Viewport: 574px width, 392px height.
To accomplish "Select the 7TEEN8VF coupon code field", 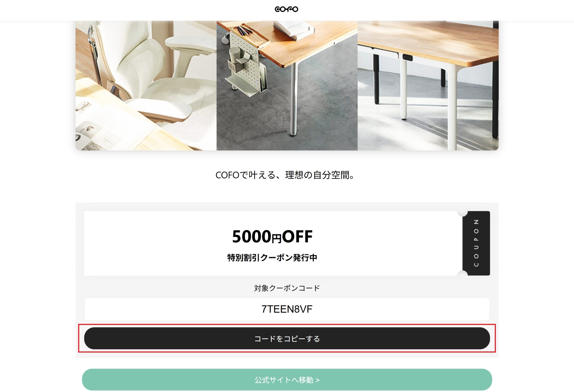I will click(287, 309).
